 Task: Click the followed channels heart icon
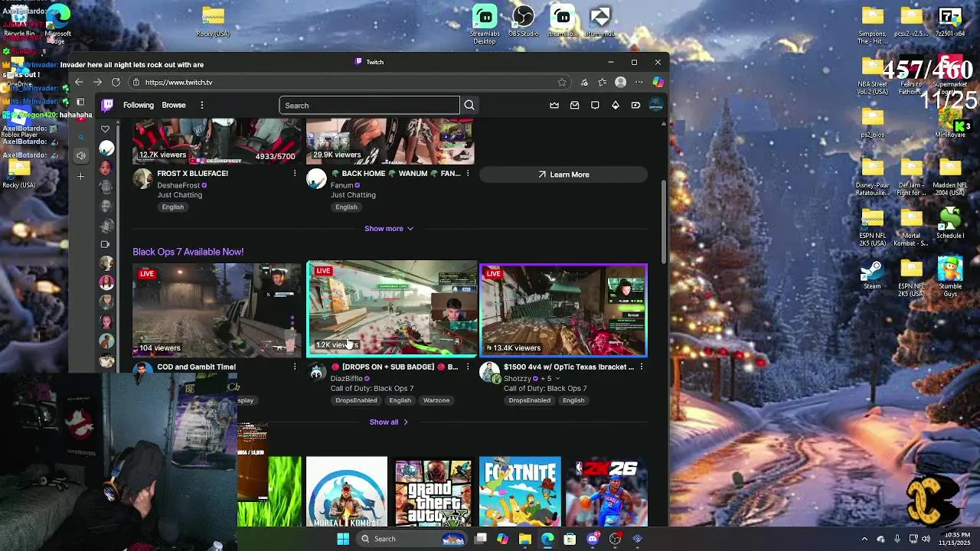[106, 129]
